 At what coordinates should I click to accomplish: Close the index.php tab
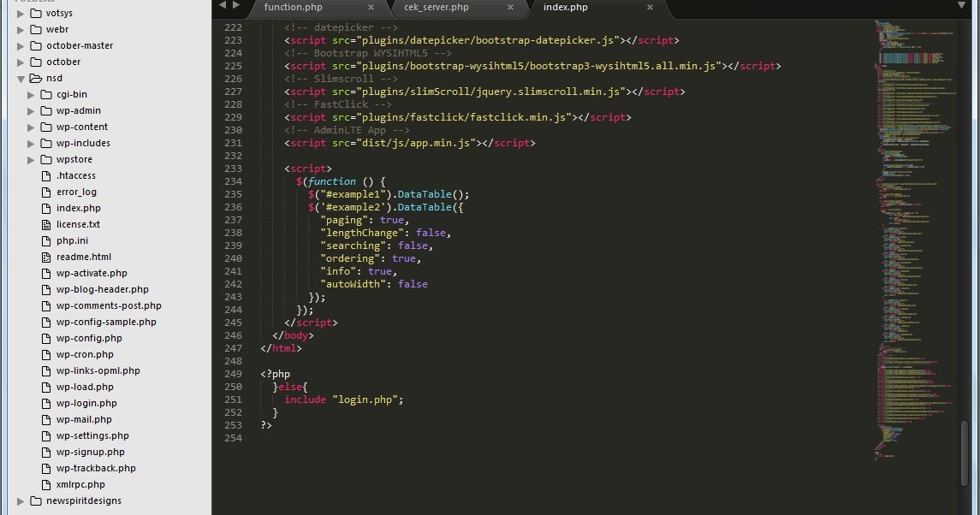(x=650, y=8)
